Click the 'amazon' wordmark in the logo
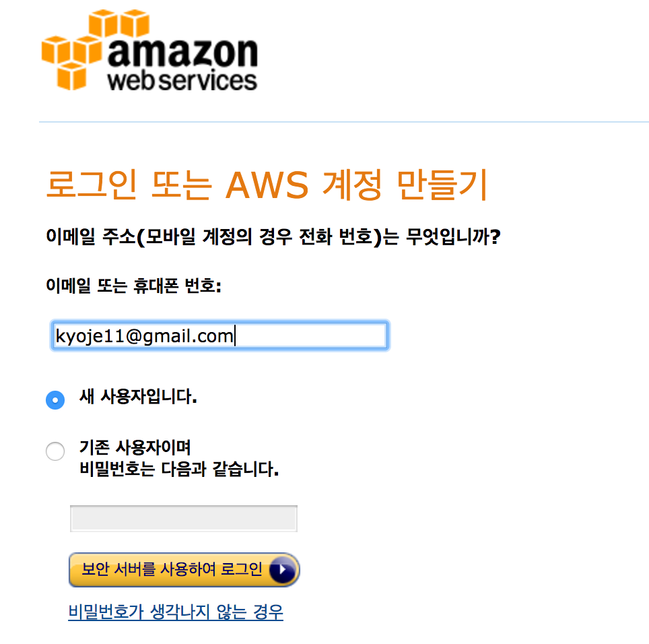The width and height of the screenshot is (649, 644). pyautogui.click(x=183, y=53)
